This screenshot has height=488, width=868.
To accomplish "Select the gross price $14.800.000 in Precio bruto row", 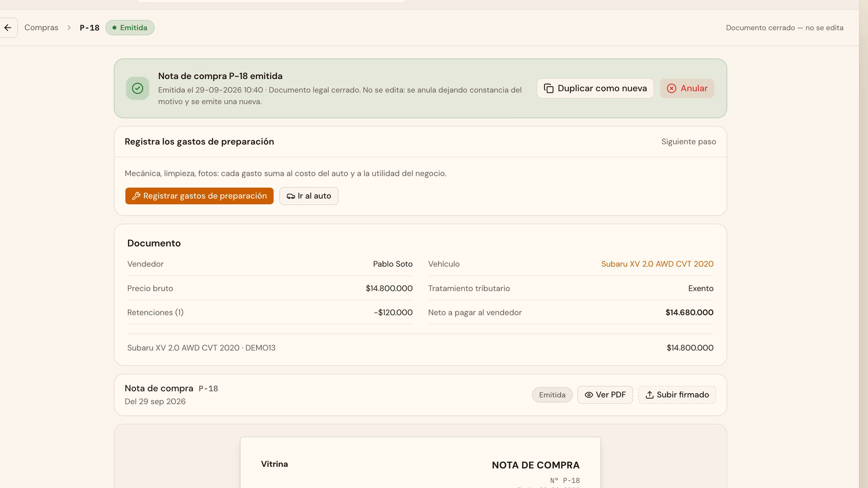I will coord(389,288).
